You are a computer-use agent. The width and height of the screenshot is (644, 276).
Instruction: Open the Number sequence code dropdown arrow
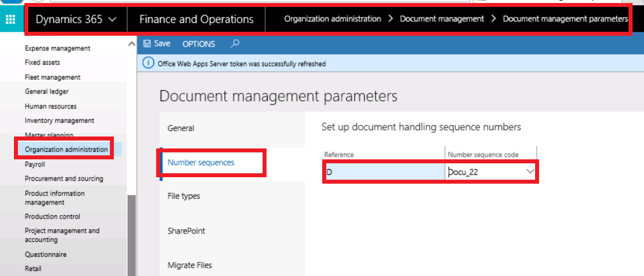click(530, 172)
